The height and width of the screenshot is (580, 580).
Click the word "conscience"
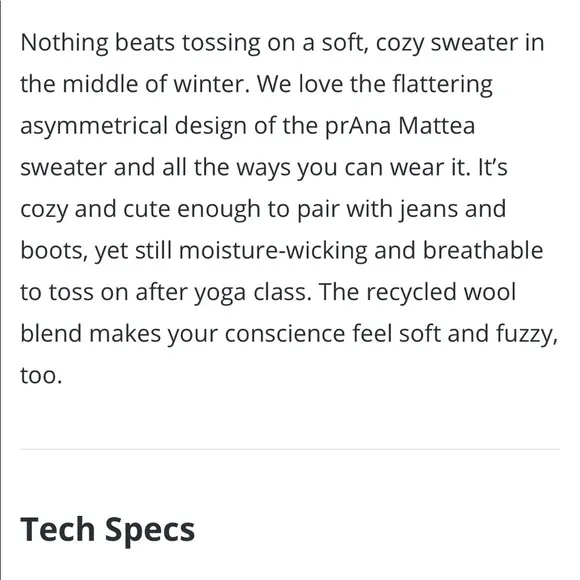[x=285, y=334]
